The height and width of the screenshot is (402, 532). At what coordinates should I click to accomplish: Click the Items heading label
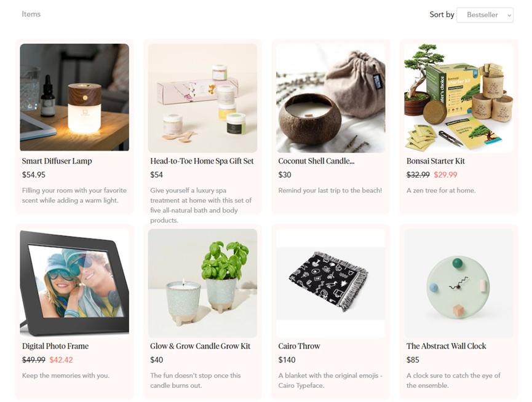point(31,14)
